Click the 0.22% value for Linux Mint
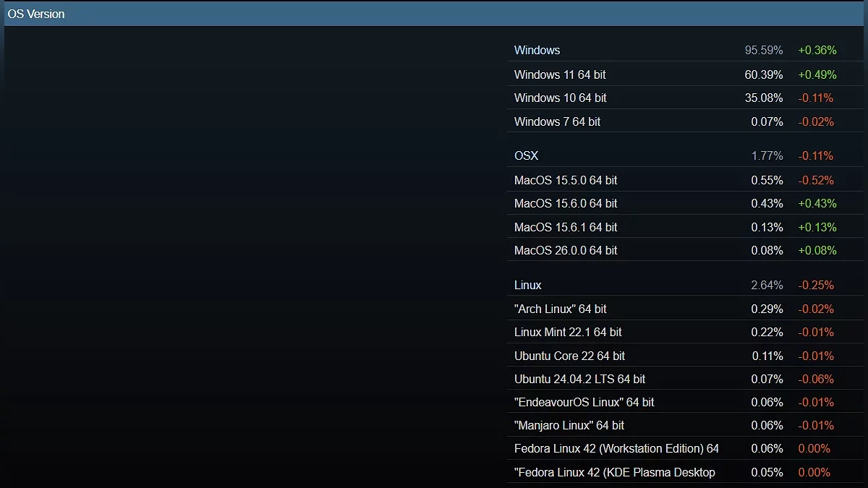The width and height of the screenshot is (868, 488). (x=767, y=332)
